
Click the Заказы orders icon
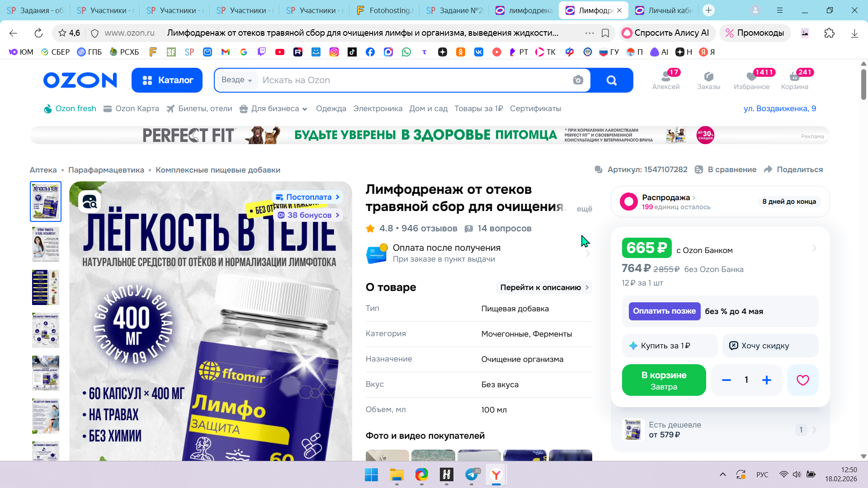point(708,80)
